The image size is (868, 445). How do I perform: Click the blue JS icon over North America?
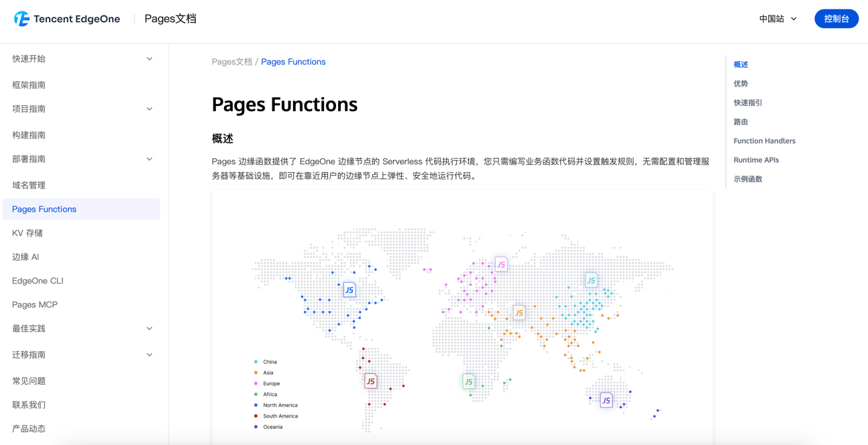(x=349, y=290)
